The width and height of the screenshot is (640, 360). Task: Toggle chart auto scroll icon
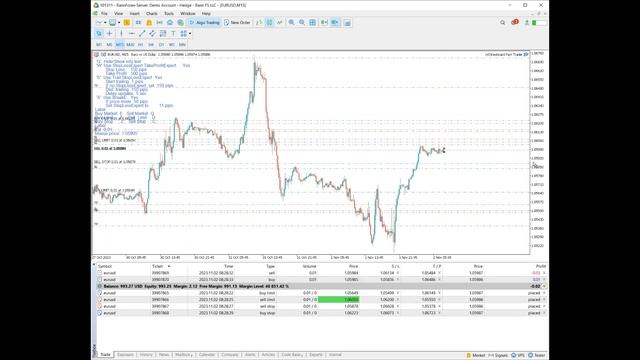324,23
